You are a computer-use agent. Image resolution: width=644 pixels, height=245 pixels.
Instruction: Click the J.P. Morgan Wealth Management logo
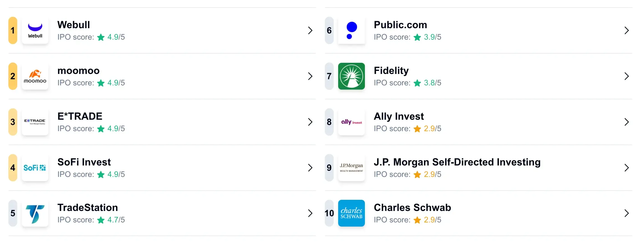pyautogui.click(x=352, y=168)
